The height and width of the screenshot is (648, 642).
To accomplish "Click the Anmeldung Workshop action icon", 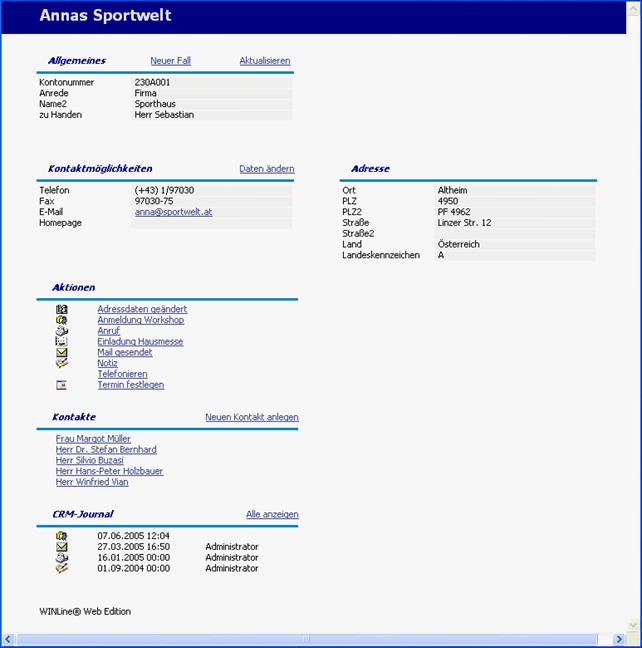I will (62, 320).
